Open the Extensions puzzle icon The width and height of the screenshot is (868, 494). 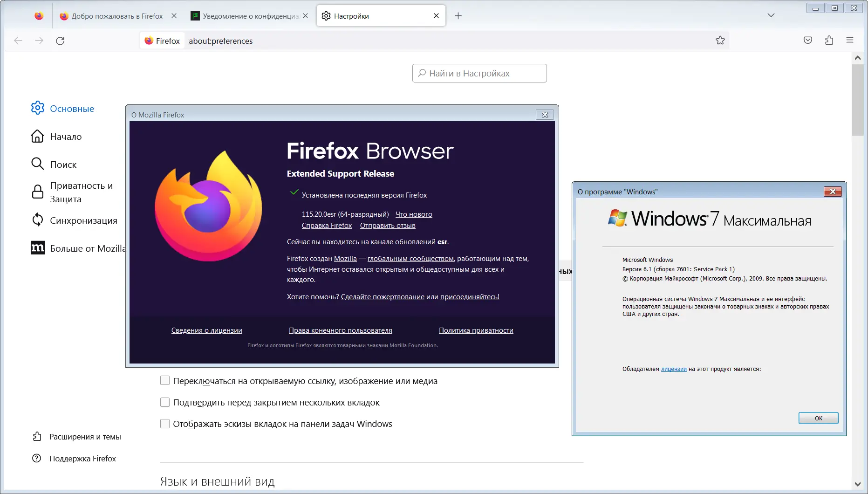[x=829, y=41]
